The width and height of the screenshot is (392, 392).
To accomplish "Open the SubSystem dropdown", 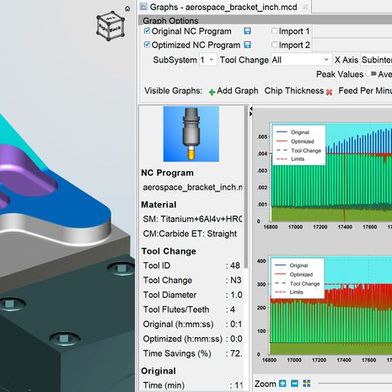I will point(208,60).
